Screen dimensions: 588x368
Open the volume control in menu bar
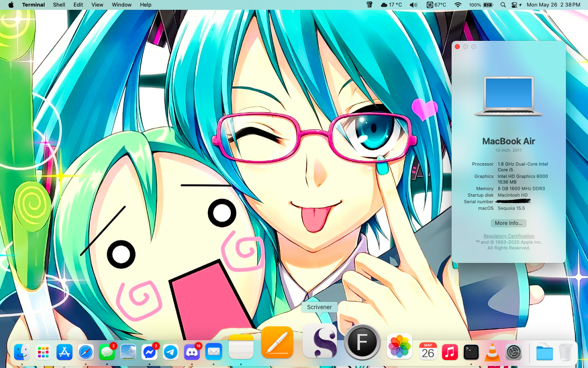[414, 5]
